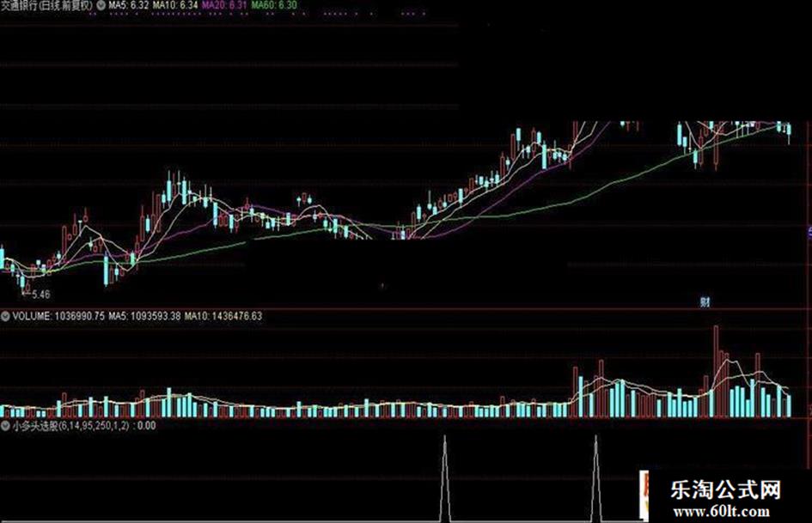812x523 pixels.
Task: Open the www.60lt.com link
Action: pyautogui.click(x=722, y=512)
